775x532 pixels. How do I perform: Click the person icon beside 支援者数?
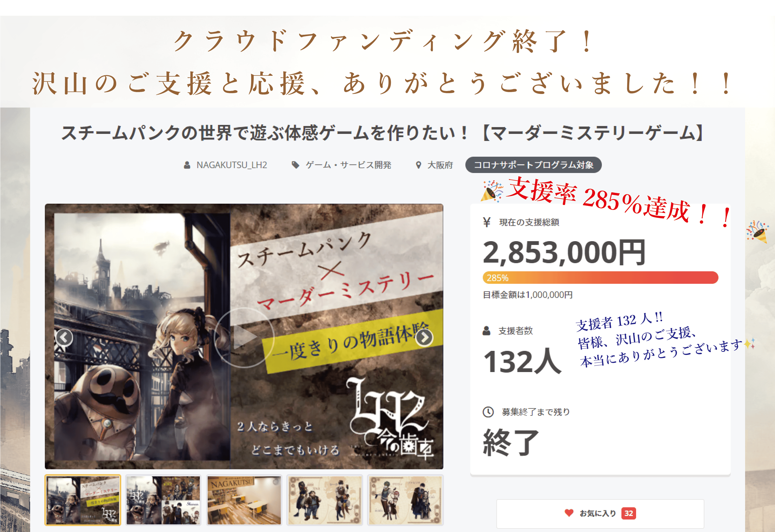[x=486, y=331]
